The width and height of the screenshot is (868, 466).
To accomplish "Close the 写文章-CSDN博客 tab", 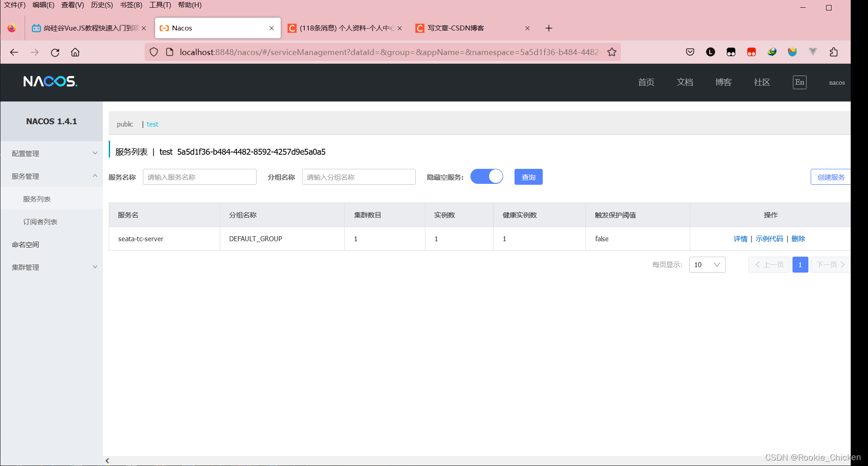I will point(527,28).
